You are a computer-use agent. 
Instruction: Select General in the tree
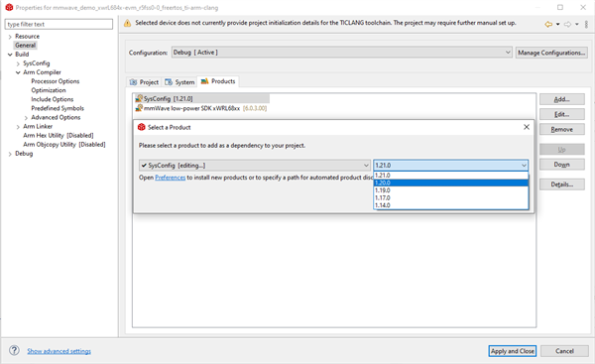26,46
